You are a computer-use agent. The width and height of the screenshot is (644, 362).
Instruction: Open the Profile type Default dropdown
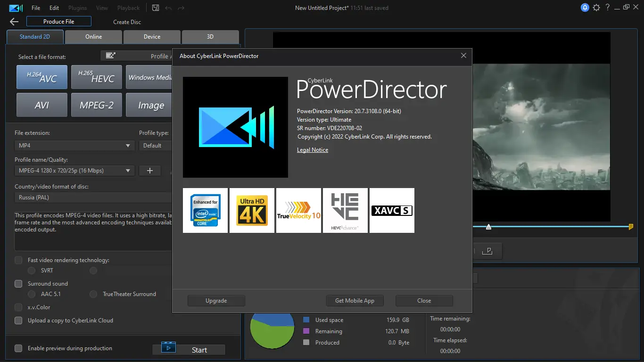point(156,146)
